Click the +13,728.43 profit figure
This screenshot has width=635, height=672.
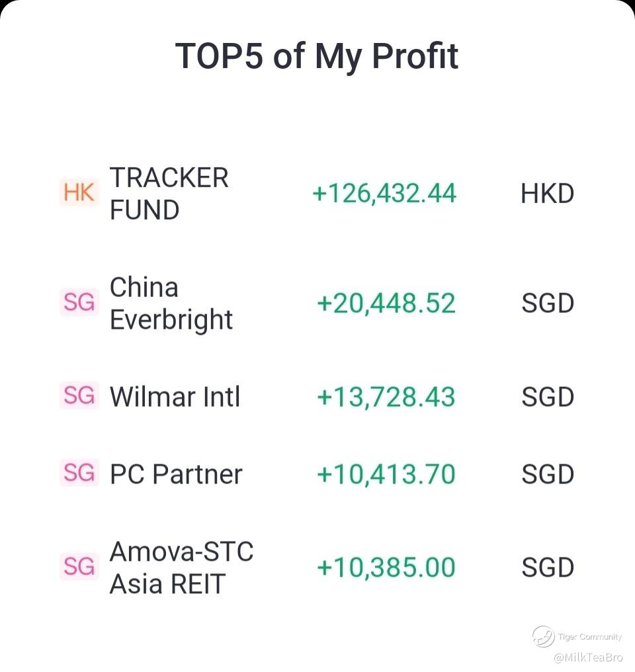pos(386,396)
